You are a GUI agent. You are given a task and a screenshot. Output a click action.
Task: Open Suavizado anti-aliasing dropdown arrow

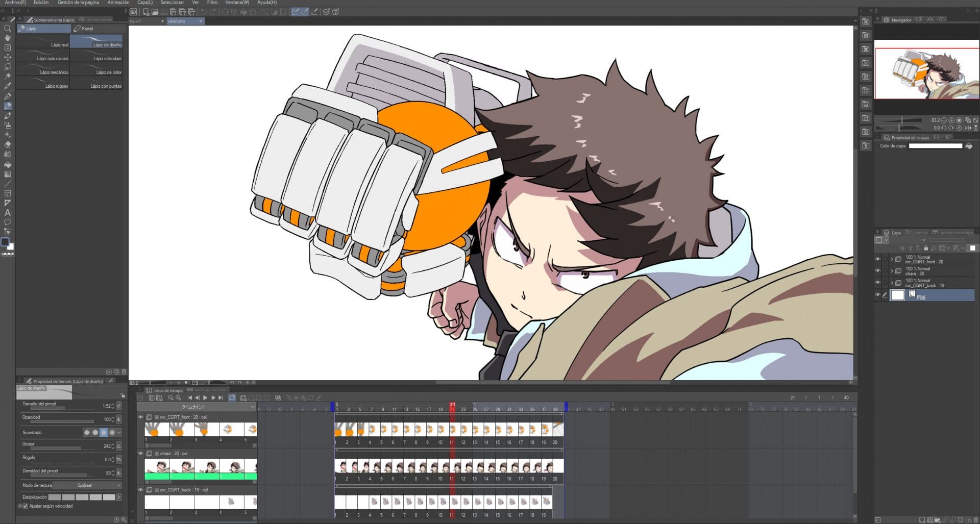point(119,432)
